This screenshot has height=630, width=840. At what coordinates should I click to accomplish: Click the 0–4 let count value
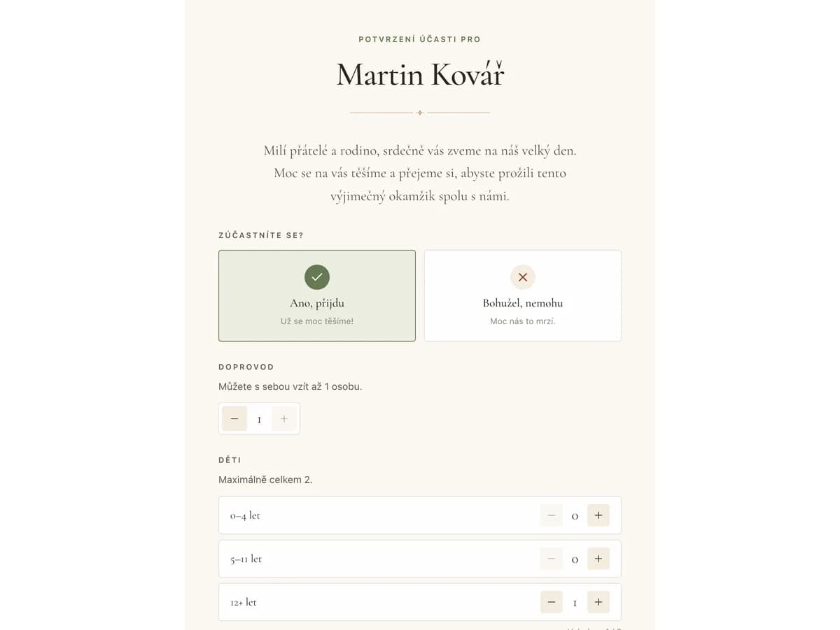click(575, 516)
